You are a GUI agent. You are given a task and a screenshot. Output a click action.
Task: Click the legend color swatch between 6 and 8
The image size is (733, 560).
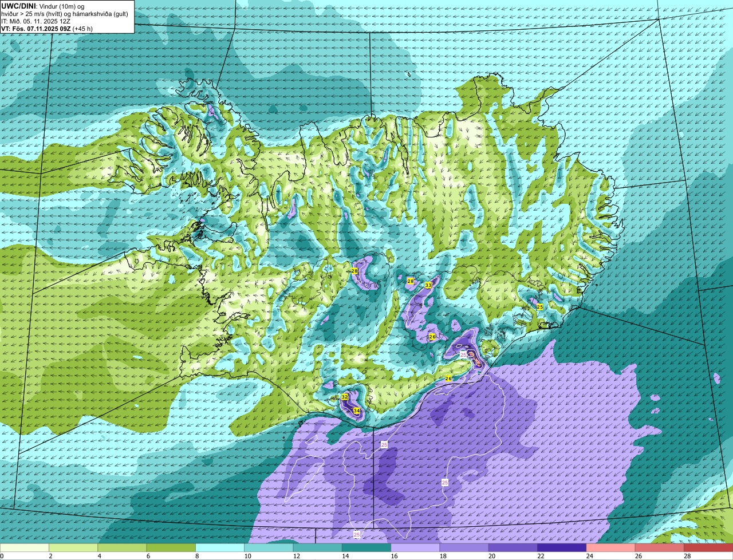pos(171,548)
